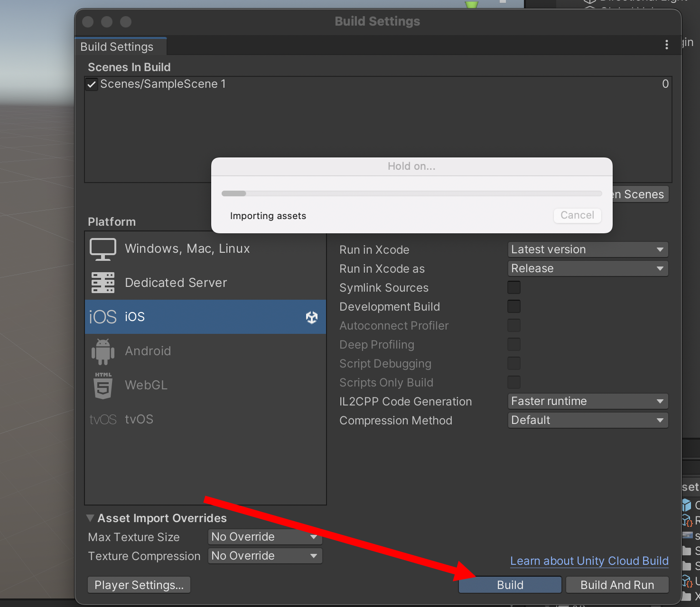The width and height of the screenshot is (700, 607).
Task: Open the Texture Compression dropdown
Action: [265, 556]
